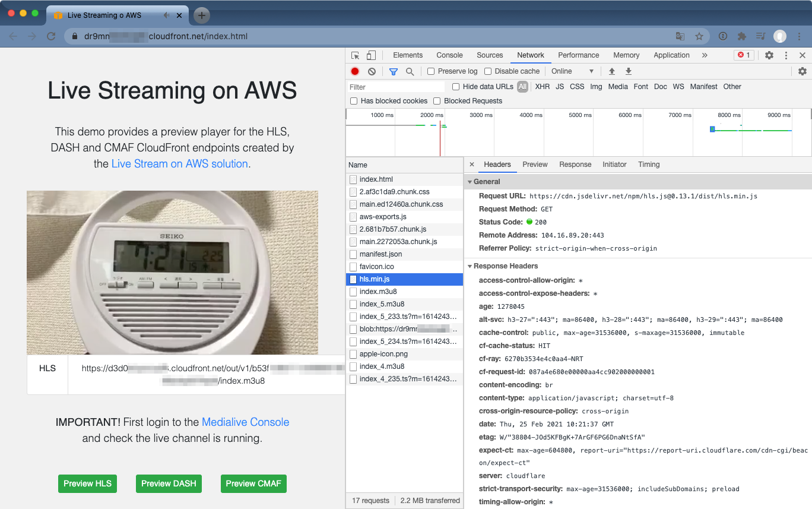Viewport: 812px width, 509px height.
Task: Click the browser back arrow
Action: click(x=13, y=36)
